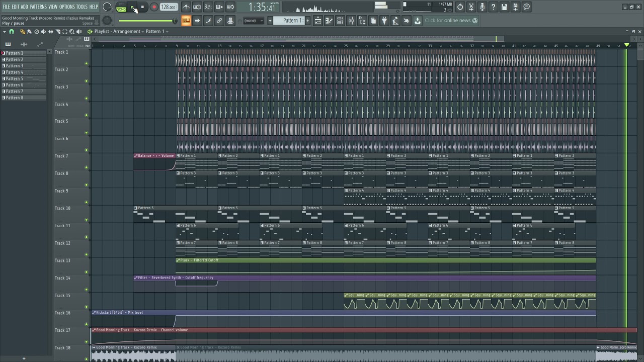Select the Paint brush tool
644x362 pixels.
(x=29, y=32)
